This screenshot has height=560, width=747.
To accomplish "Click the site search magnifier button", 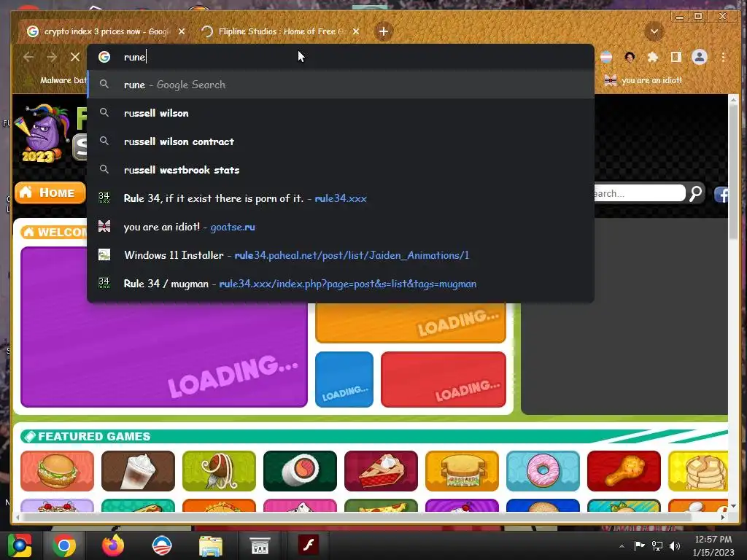I will 695,193.
